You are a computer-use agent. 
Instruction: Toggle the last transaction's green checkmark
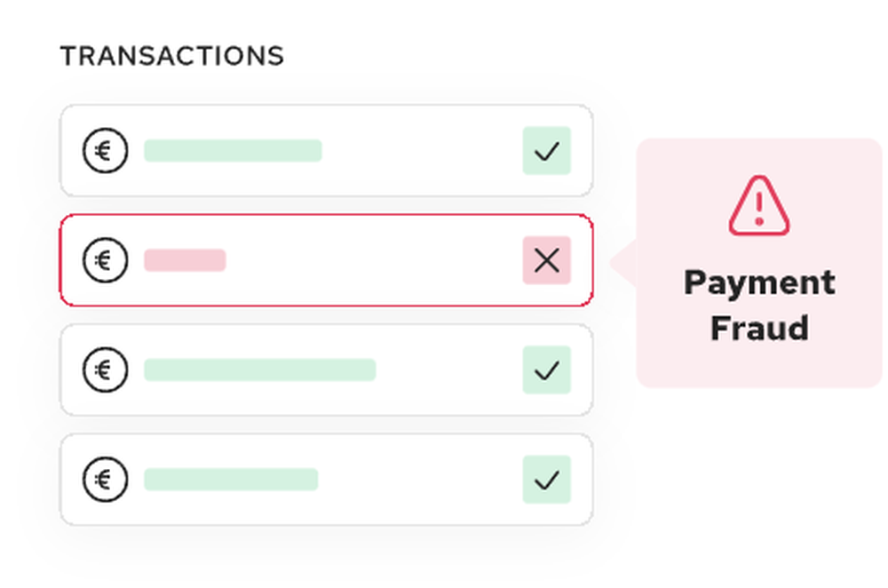tap(546, 480)
